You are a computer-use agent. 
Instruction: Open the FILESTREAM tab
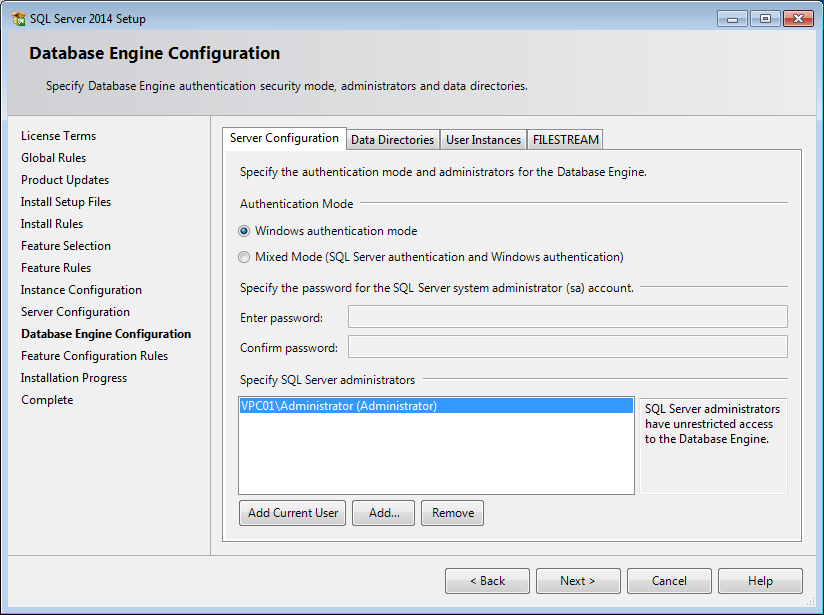click(x=565, y=140)
